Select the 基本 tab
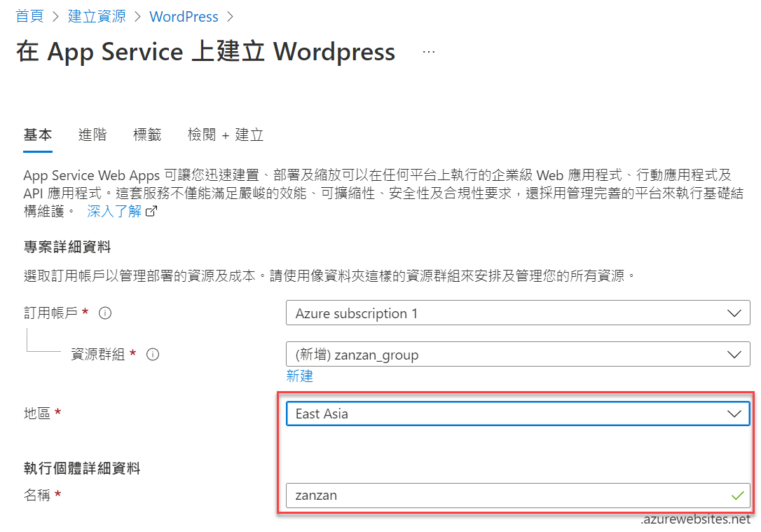The image size is (761, 532). point(38,135)
